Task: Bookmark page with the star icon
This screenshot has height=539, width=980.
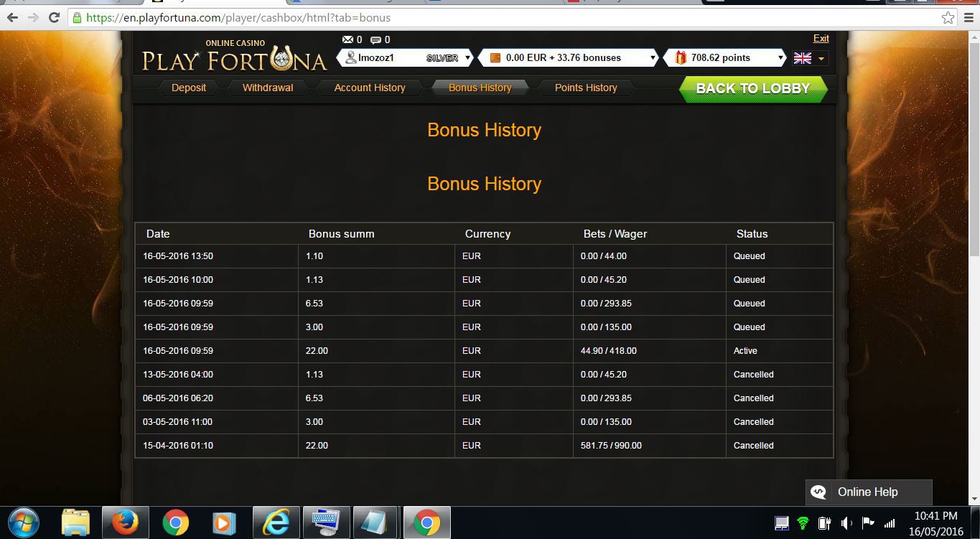Action: click(x=948, y=17)
